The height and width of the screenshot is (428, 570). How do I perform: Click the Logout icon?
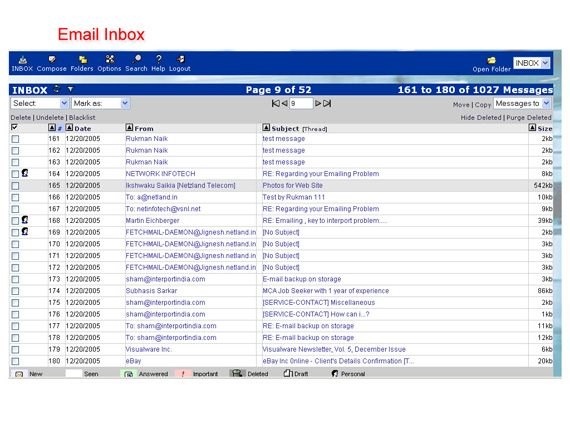tap(180, 59)
